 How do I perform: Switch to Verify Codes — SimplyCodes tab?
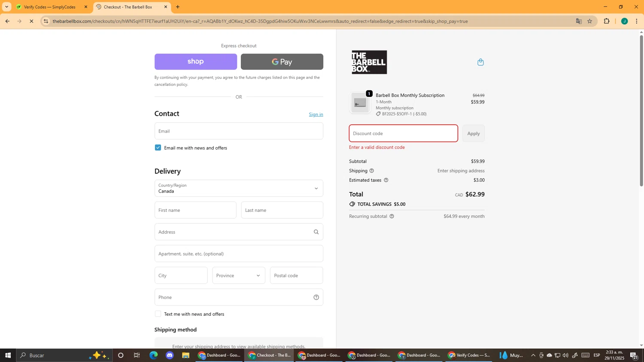49,7
